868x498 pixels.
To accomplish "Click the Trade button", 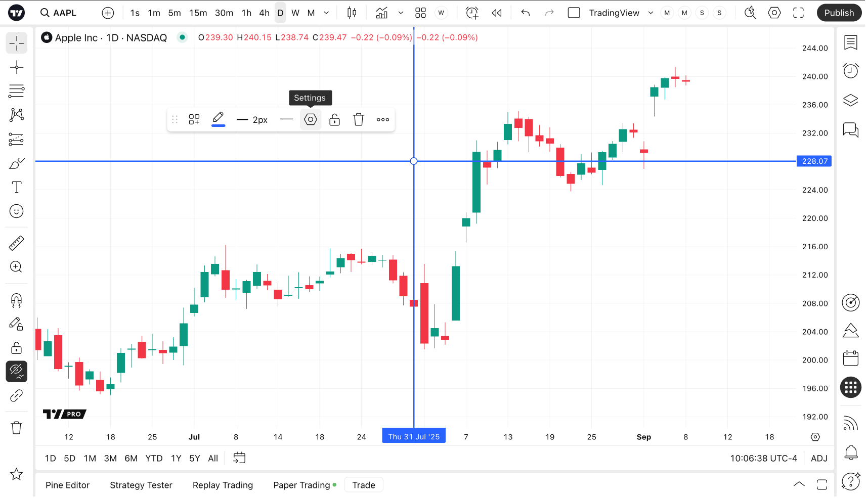I will 364,485.
